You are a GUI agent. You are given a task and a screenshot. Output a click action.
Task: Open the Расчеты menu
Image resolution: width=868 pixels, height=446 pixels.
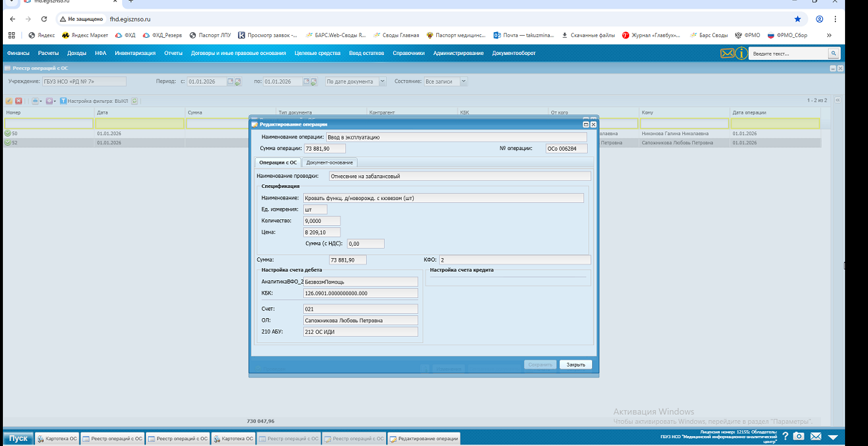point(49,53)
